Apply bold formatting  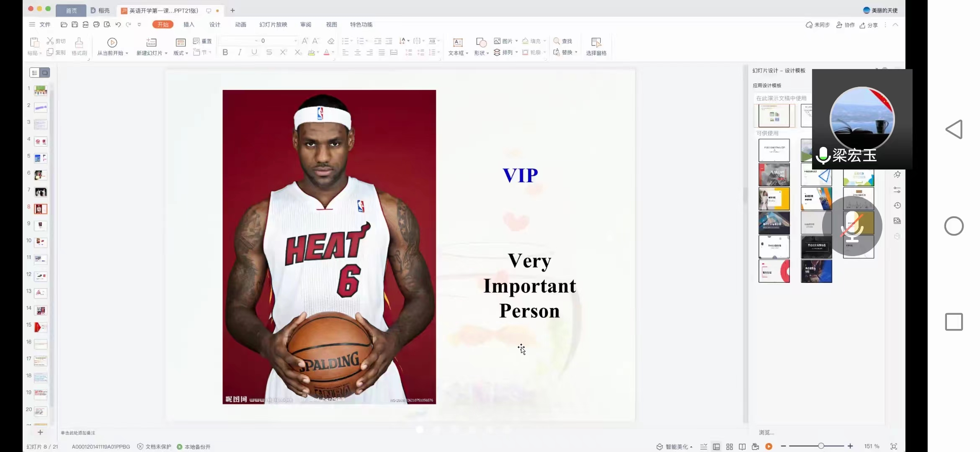pos(225,52)
